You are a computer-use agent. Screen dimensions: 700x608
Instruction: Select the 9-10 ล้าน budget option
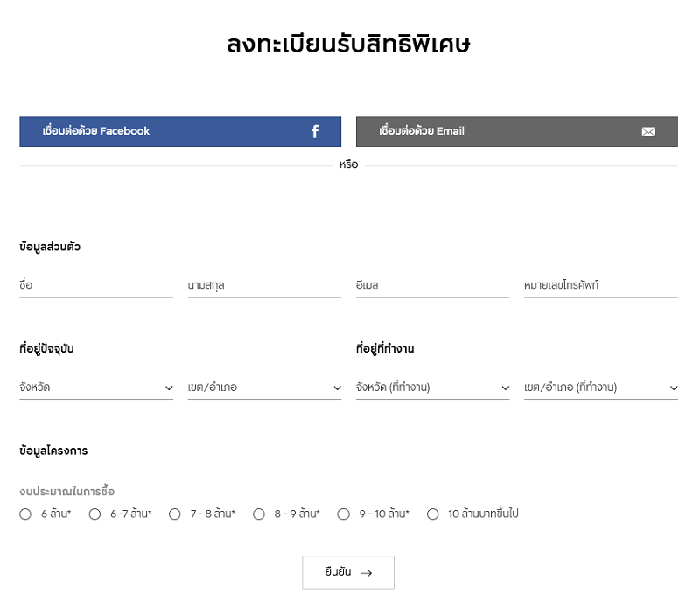343,514
